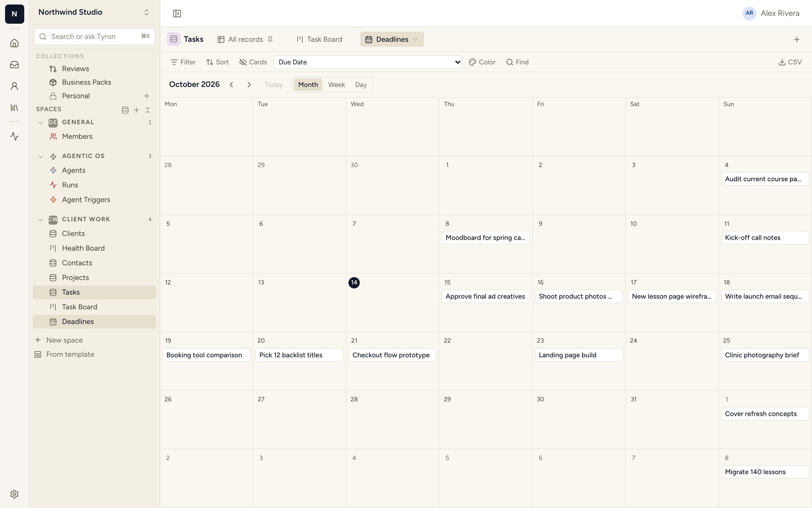Go to previous month arrow

pos(231,85)
